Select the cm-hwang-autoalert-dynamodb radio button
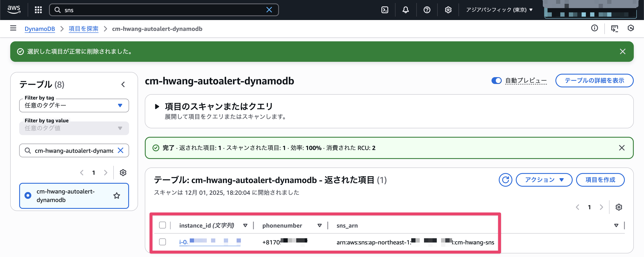The image size is (644, 257). tap(28, 195)
